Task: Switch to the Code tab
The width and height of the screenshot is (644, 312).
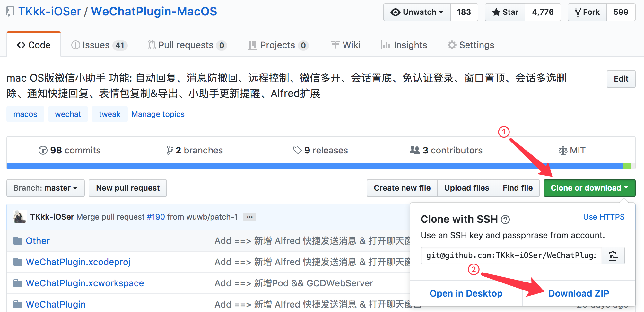Action: pos(34,45)
